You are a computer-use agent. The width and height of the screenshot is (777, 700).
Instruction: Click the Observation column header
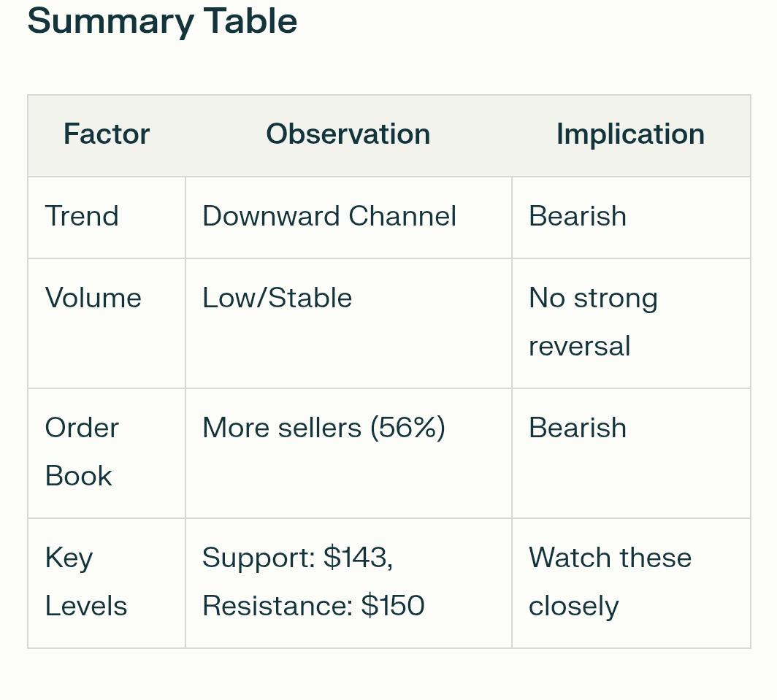[348, 134]
